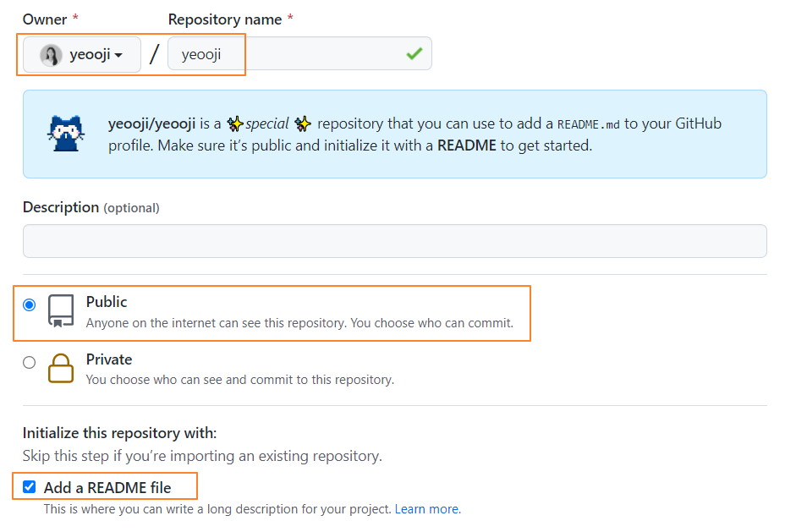This screenshot has width=785, height=532.
Task: Click the green checkmark in repository name field
Action: point(414,53)
